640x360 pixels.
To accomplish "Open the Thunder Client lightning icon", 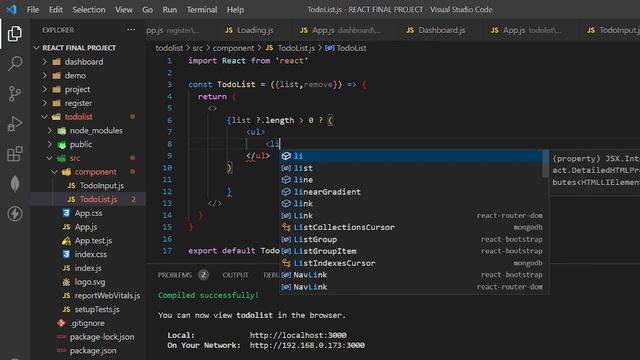I will 15,213.
